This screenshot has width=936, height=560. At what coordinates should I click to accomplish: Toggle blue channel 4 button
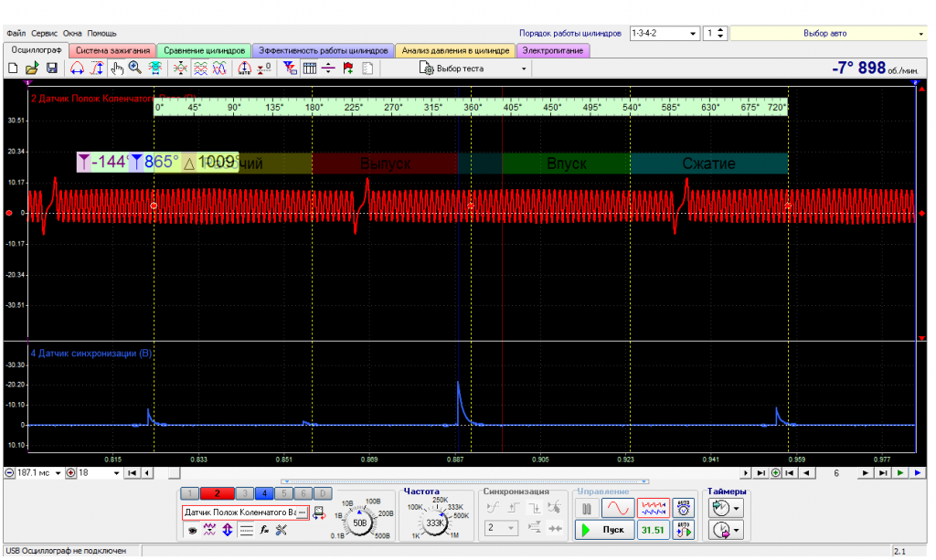264,493
